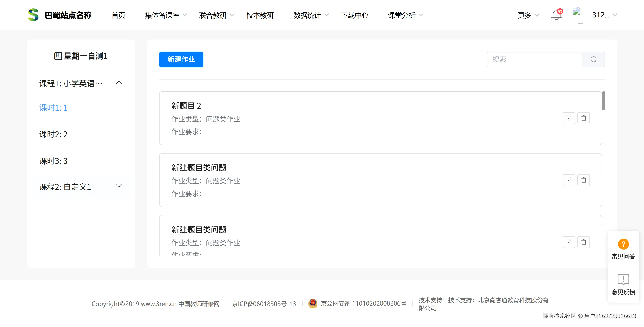Select lesson 课时1: 1
Screen dimensions: 644x327
[x=53, y=108]
